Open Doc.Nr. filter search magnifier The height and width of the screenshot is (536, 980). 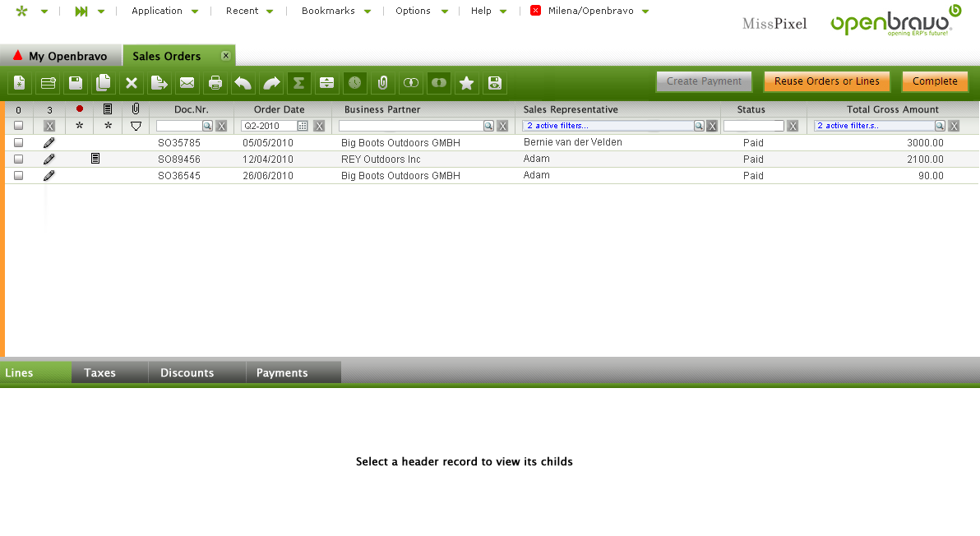(207, 126)
